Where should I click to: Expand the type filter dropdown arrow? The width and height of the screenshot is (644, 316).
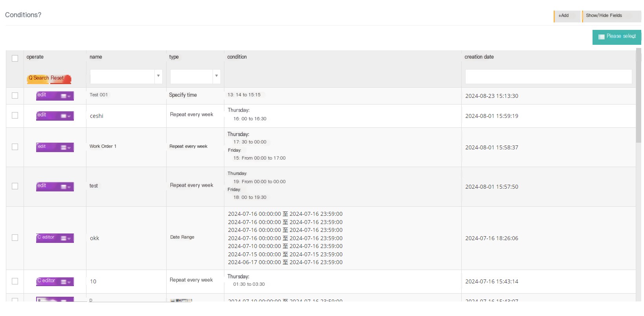point(217,76)
